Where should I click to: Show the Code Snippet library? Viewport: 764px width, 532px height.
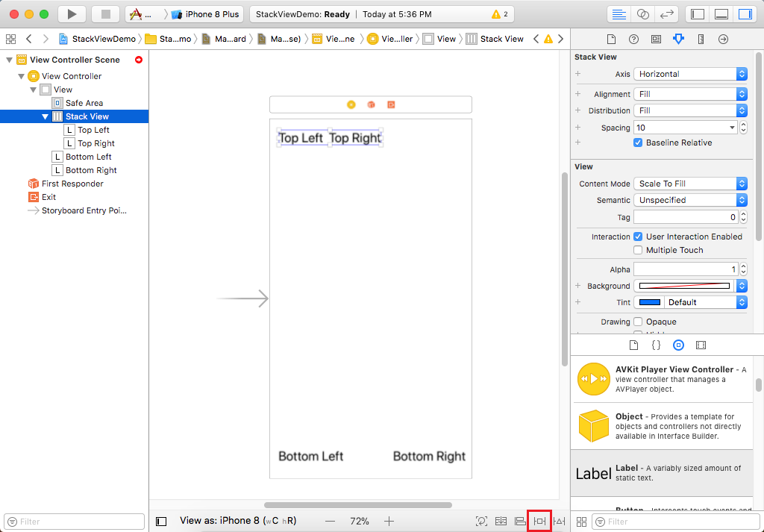pyautogui.click(x=656, y=345)
